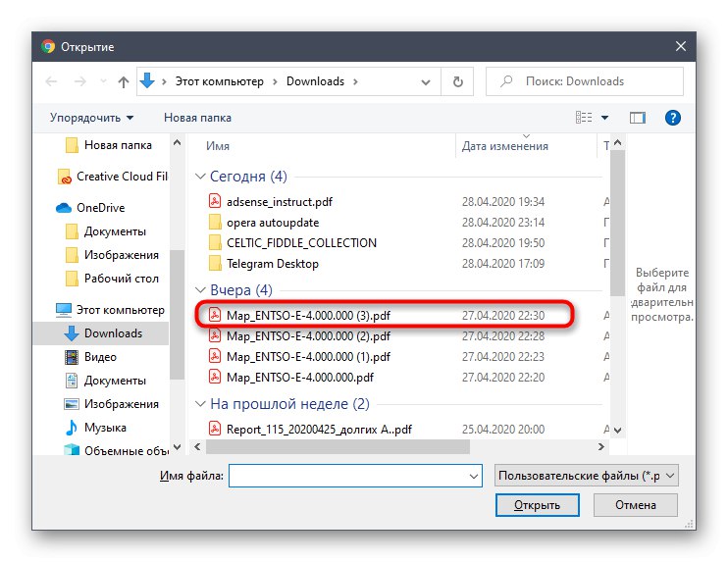Click the PDF icon of adsense_instruct.pdf

pyautogui.click(x=215, y=201)
